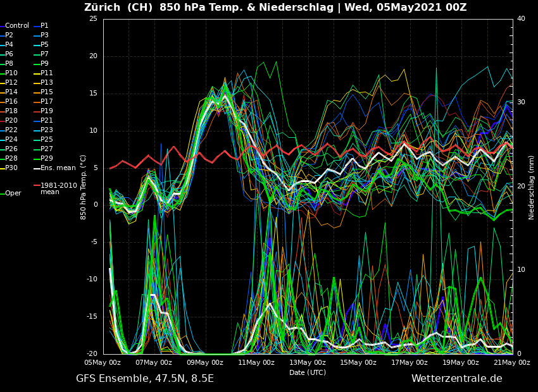Click the Ens. mean legend entry
Screen dimensions: 538x392
coord(55,168)
